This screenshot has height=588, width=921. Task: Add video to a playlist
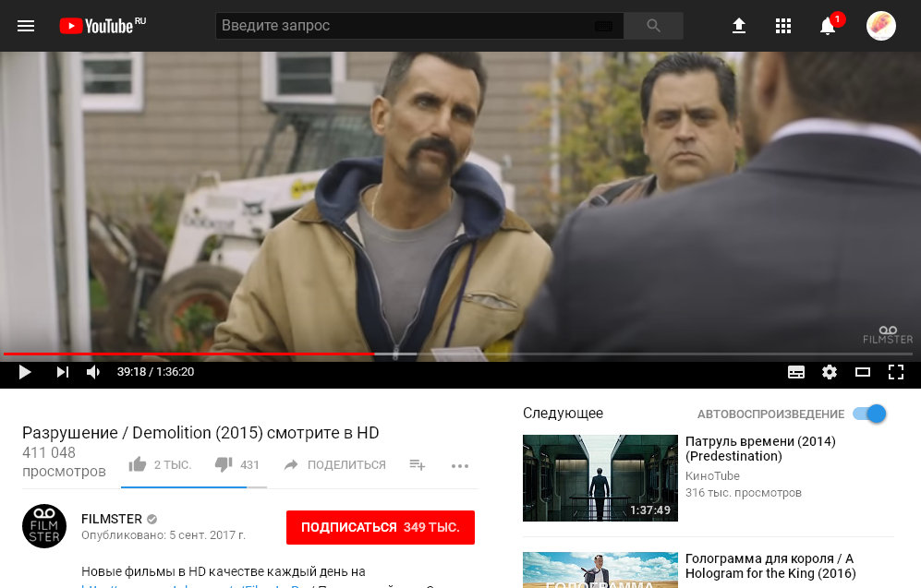coord(417,464)
